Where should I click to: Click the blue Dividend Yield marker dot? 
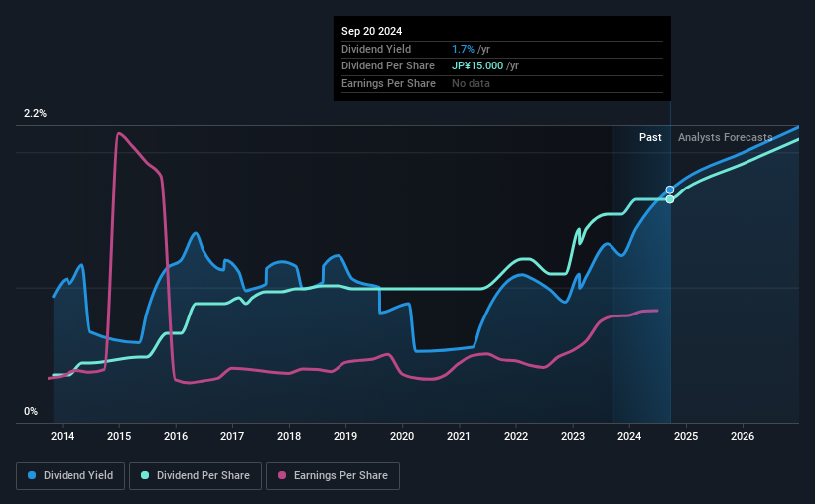pos(670,189)
